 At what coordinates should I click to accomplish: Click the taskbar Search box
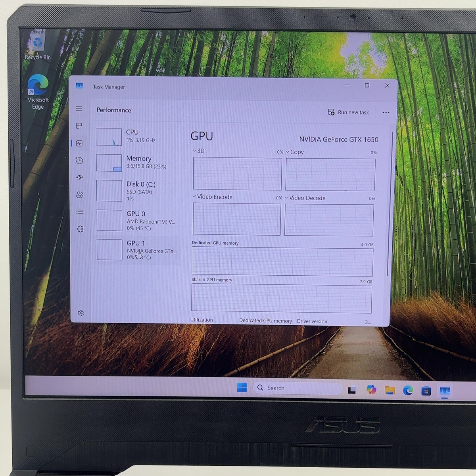(297, 388)
